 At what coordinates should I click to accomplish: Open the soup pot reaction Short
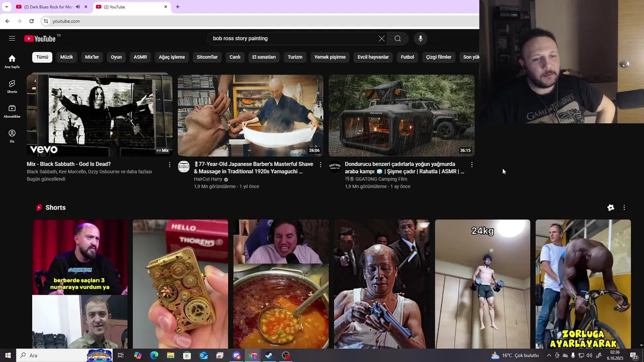pos(281,284)
